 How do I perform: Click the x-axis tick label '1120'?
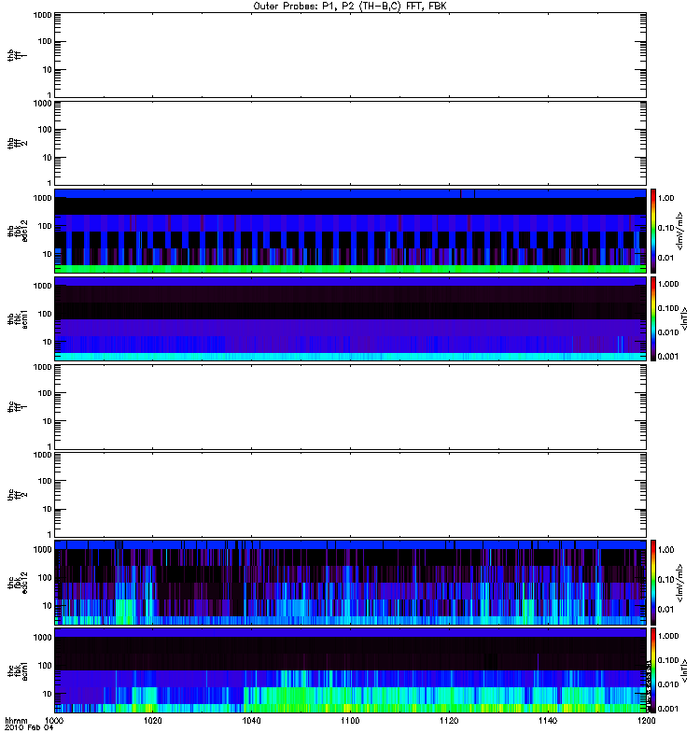(449, 720)
